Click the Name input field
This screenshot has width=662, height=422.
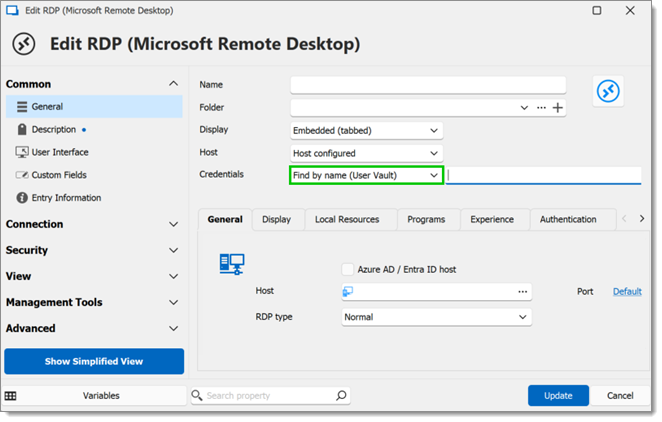coord(428,85)
